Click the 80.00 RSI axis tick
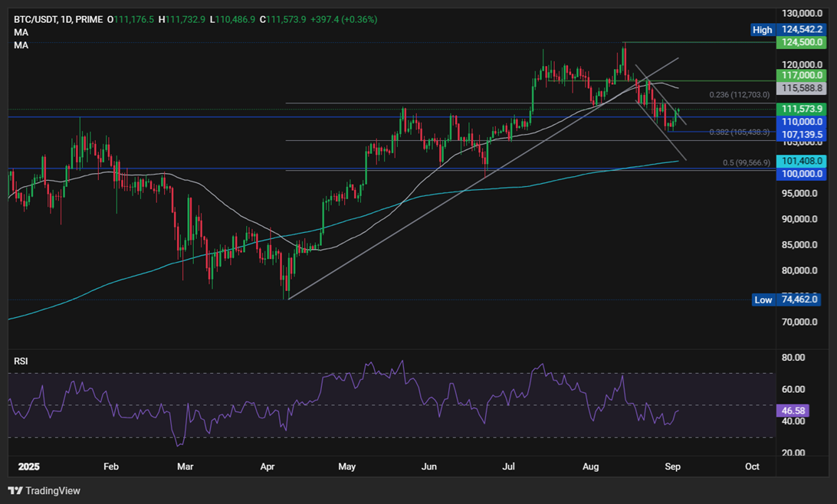Screen dimensions: 837x504 [x=793, y=358]
